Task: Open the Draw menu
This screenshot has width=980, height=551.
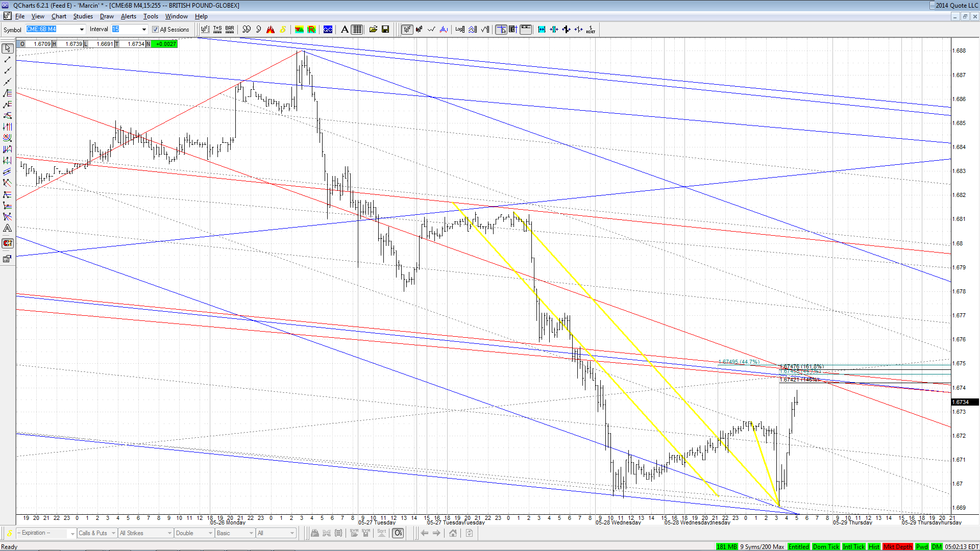Action: point(107,16)
